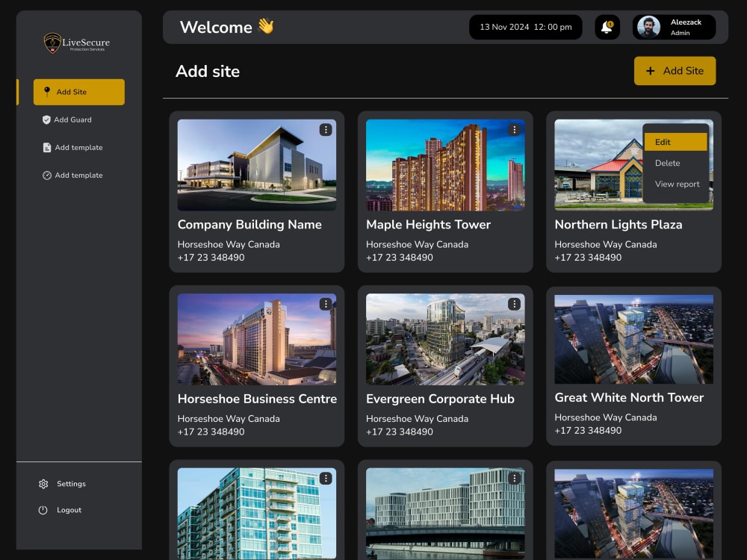Click the Company Building Name title
The image size is (747, 560).
pyautogui.click(x=249, y=225)
